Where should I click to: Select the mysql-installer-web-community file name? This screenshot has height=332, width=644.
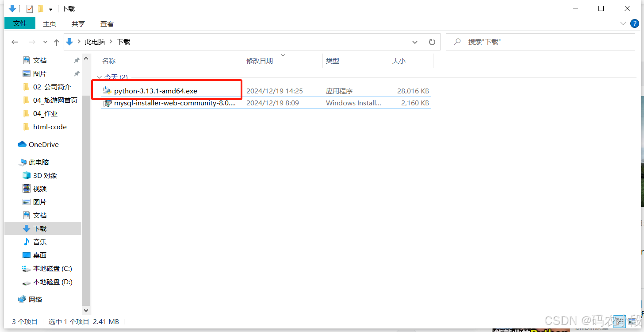pyautogui.click(x=175, y=103)
